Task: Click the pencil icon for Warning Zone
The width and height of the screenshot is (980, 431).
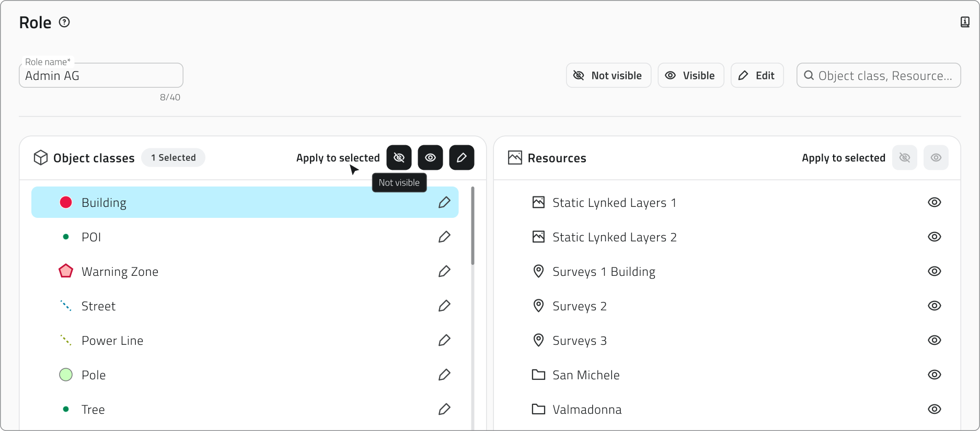Action: coord(444,271)
